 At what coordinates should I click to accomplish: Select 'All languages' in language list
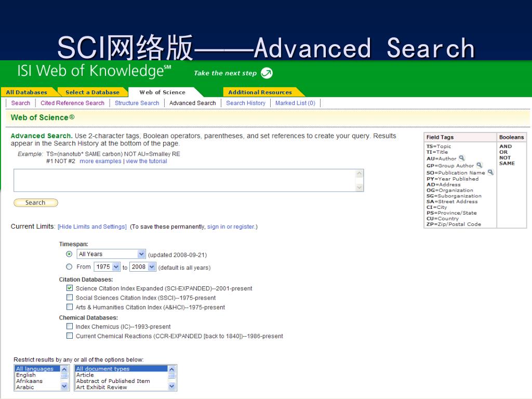[x=37, y=369]
